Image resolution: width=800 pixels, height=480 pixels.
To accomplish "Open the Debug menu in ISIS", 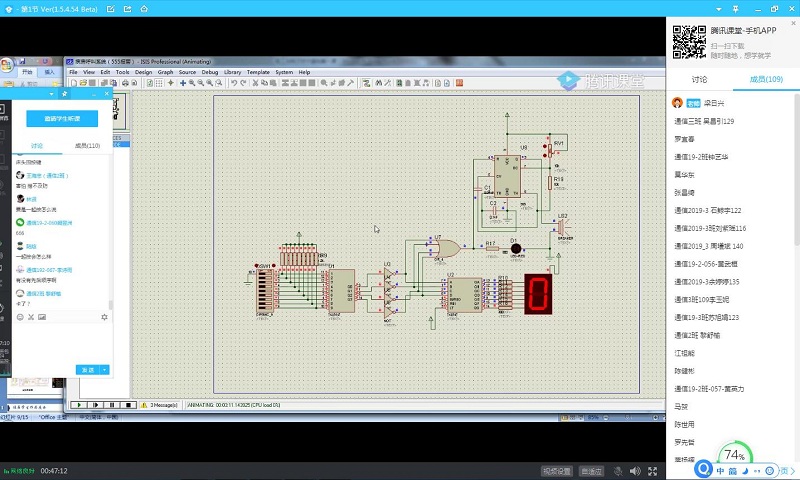I will click(x=209, y=72).
